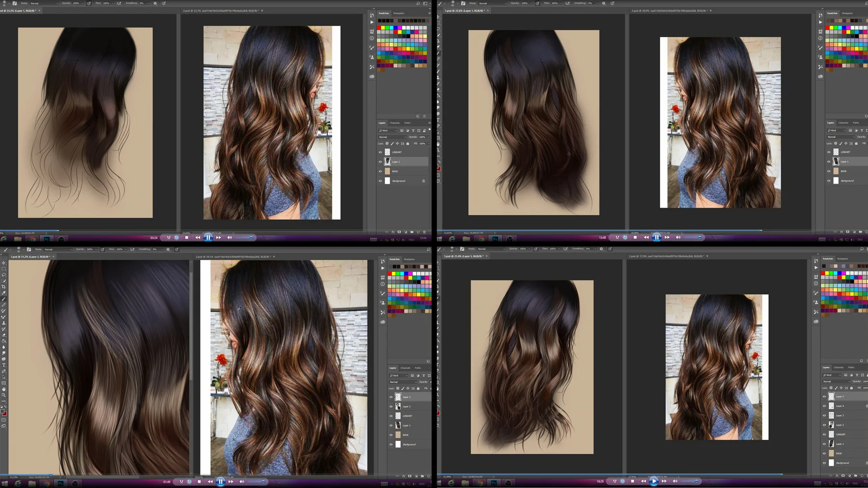This screenshot has height=488, width=868.
Task: Hide the Background layer in top-left window
Action: [x=380, y=181]
